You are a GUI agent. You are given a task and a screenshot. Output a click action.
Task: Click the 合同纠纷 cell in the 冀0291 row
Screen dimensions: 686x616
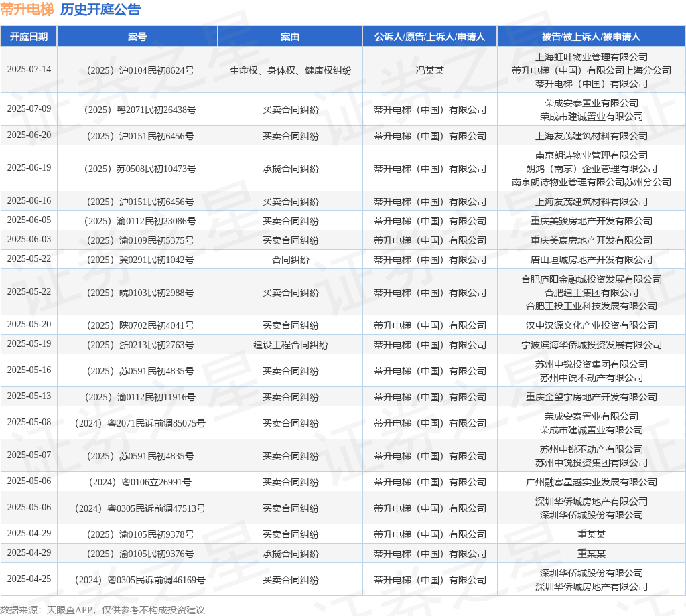click(291, 260)
